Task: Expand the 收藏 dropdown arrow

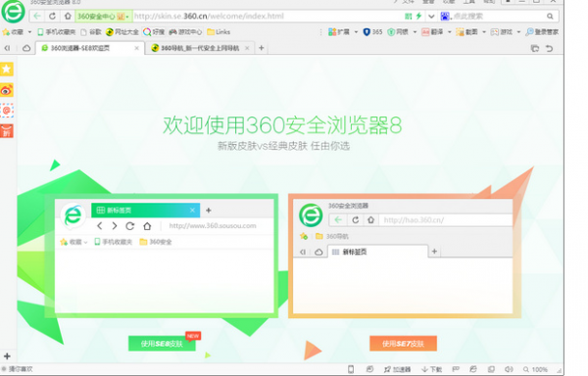Action: coord(29,32)
